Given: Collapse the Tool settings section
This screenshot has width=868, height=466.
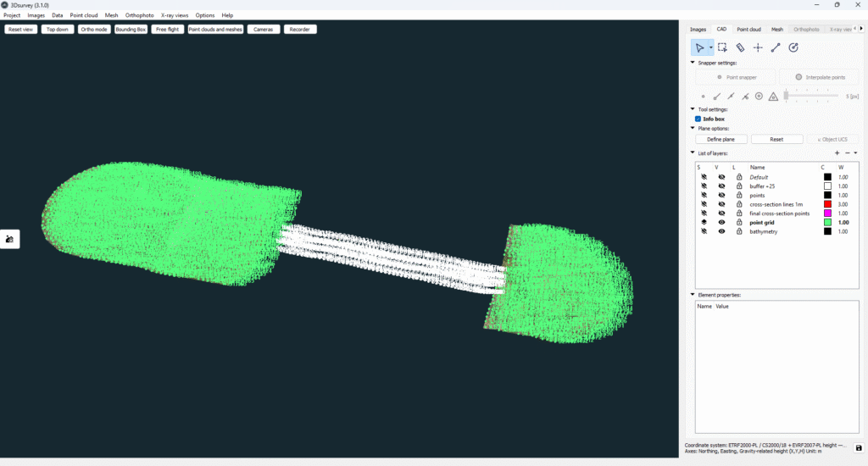Looking at the screenshot, I should click(x=693, y=109).
